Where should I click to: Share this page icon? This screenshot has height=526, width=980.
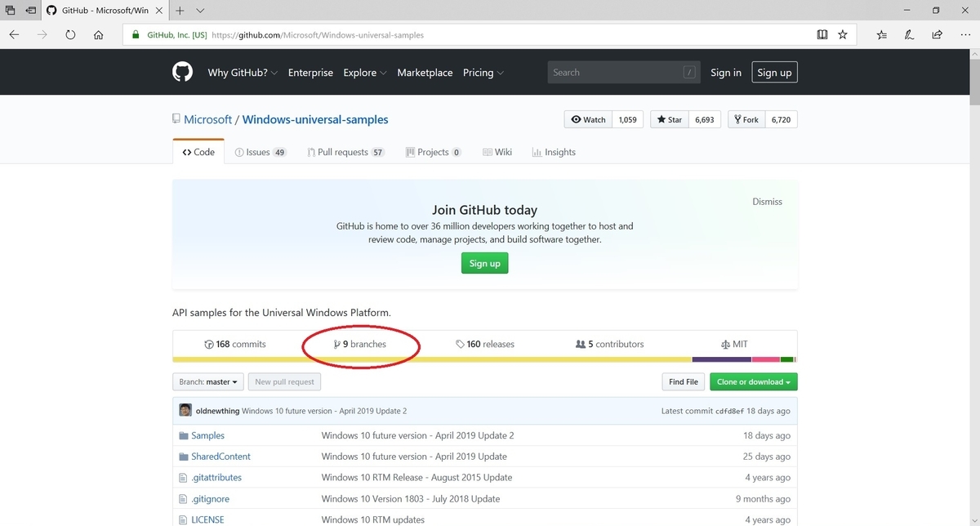[x=937, y=35]
